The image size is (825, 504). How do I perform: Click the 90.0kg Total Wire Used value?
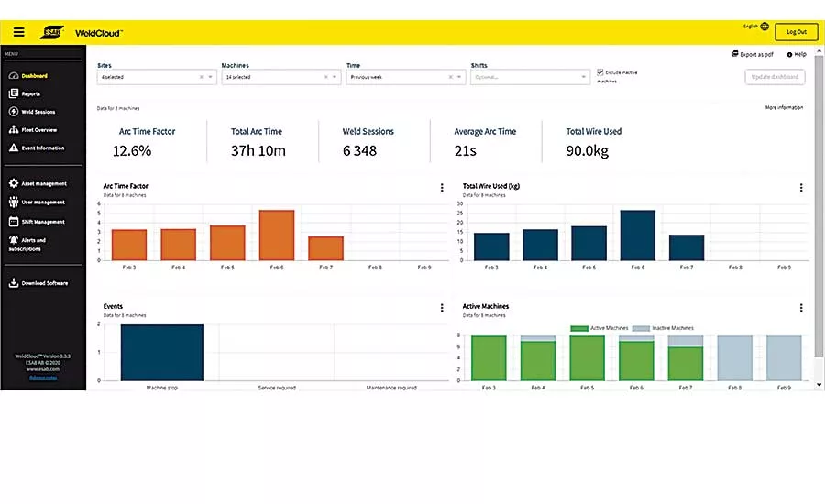coord(588,151)
